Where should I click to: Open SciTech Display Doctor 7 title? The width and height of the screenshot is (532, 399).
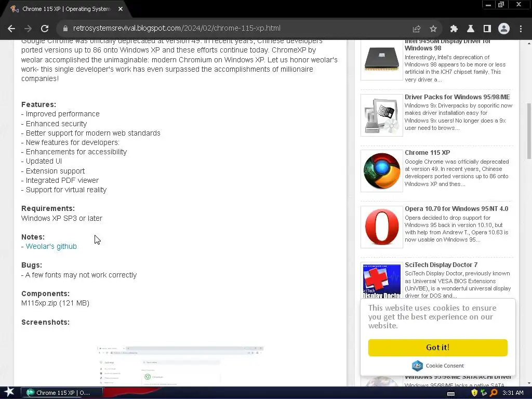441,264
